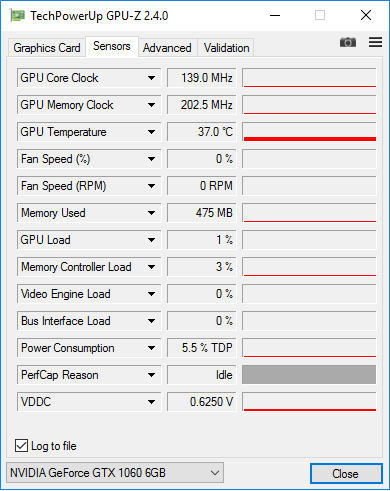Click the Close button
The height and width of the screenshot is (491, 390).
click(346, 473)
